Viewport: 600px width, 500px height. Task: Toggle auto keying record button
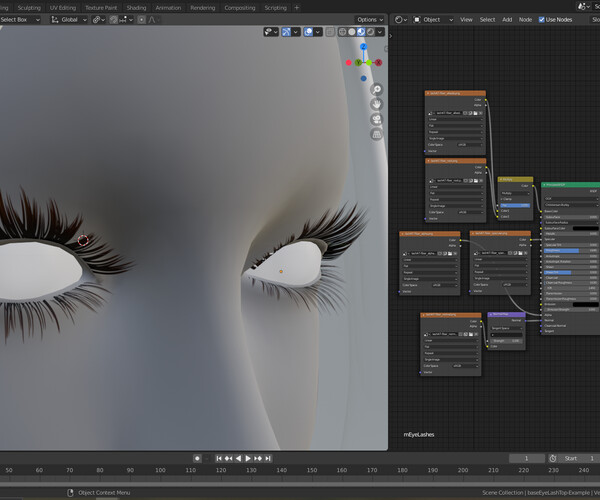[197, 458]
